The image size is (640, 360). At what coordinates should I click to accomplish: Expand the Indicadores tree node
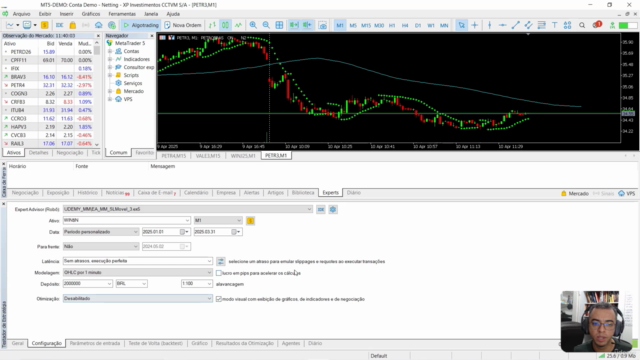point(110,59)
